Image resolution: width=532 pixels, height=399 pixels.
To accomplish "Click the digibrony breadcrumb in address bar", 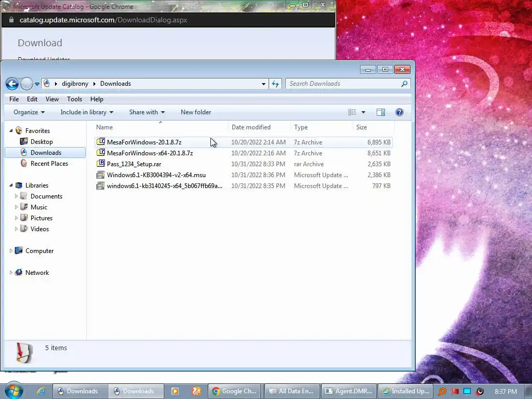I will click(75, 84).
